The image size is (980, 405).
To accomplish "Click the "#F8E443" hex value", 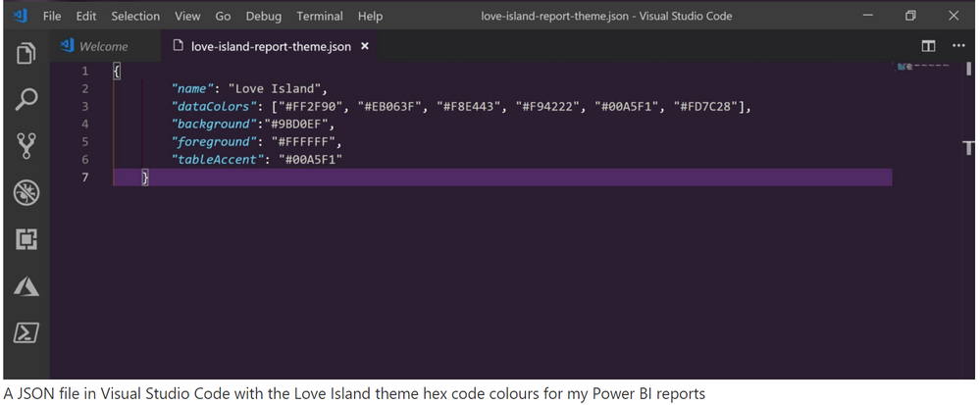I will 468,107.
